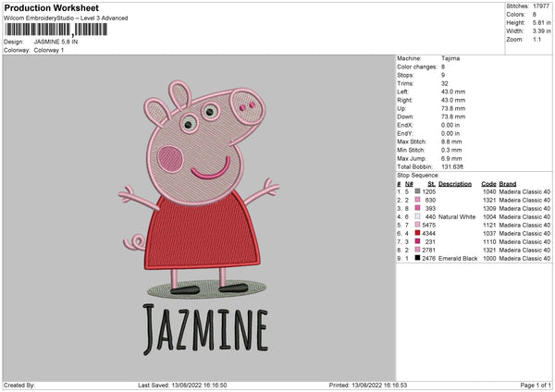
Task: Select the height value '5.81 in'
Action: 541,22
